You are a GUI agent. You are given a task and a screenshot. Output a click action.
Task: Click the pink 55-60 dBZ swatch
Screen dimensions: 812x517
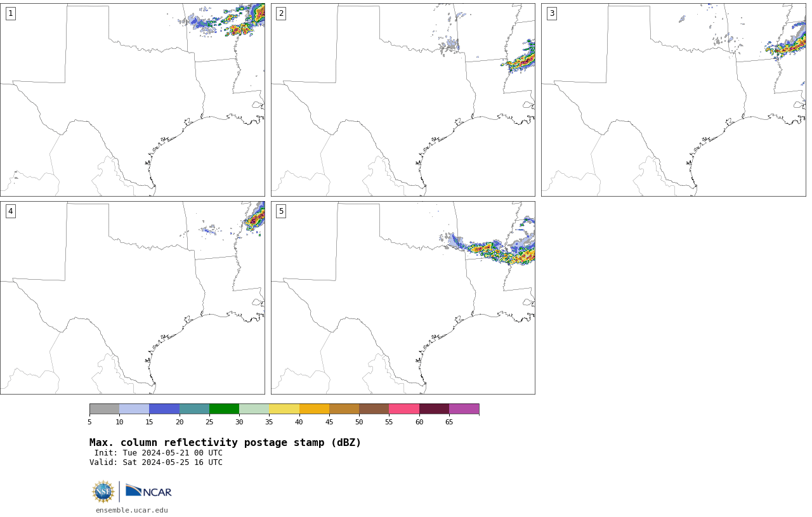pyautogui.click(x=404, y=409)
